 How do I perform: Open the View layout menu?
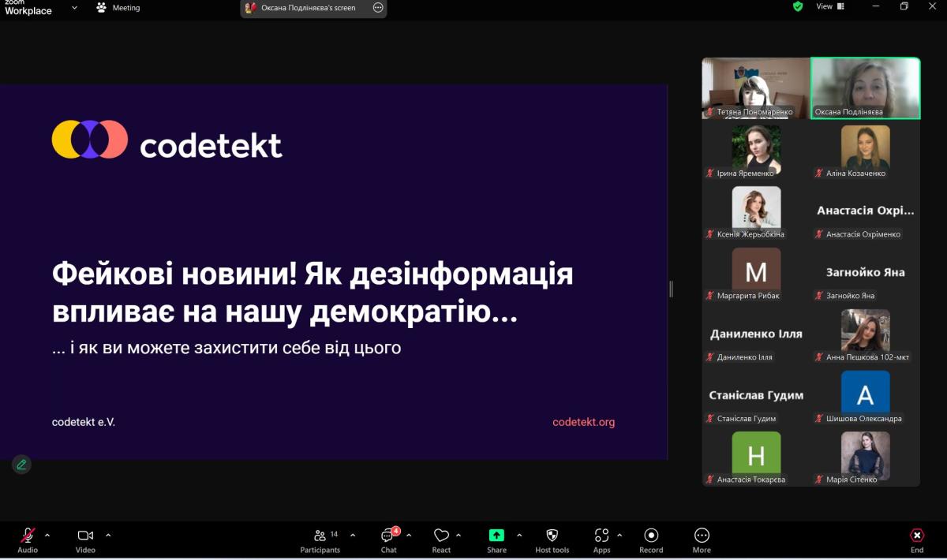829,6
